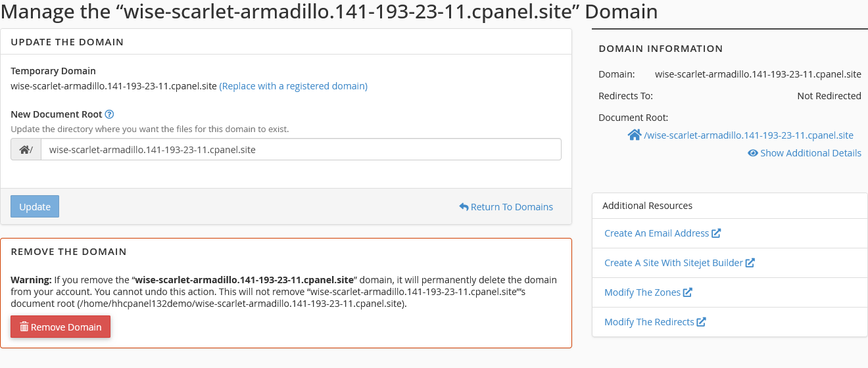
Task: Expand Show Additional Details
Action: [x=810, y=153]
